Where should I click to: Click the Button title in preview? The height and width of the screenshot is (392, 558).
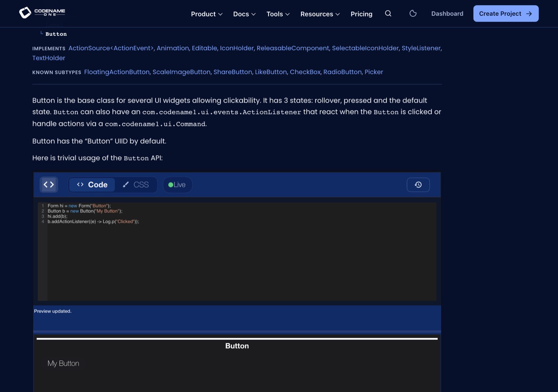(x=237, y=346)
